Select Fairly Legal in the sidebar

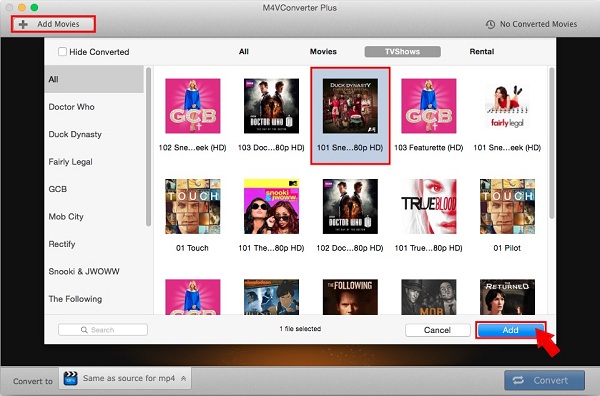coord(94,162)
